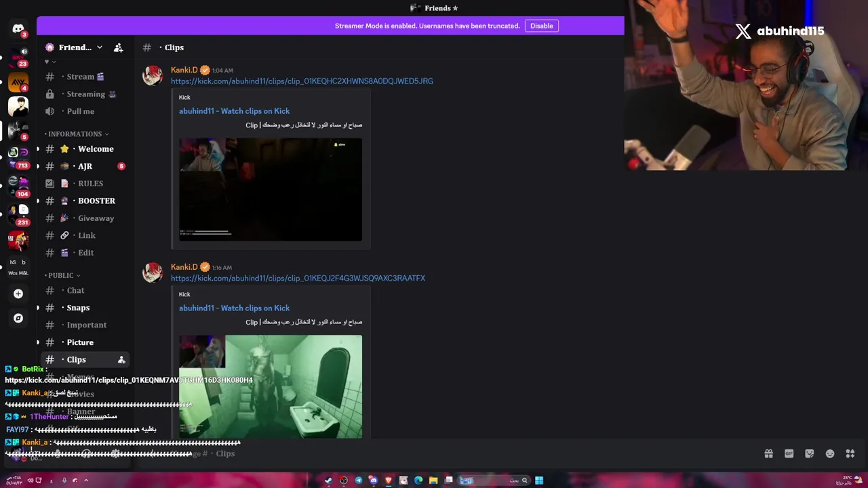The image size is (868, 488).
Task: Join the Pull me voice channel
Action: point(85,111)
